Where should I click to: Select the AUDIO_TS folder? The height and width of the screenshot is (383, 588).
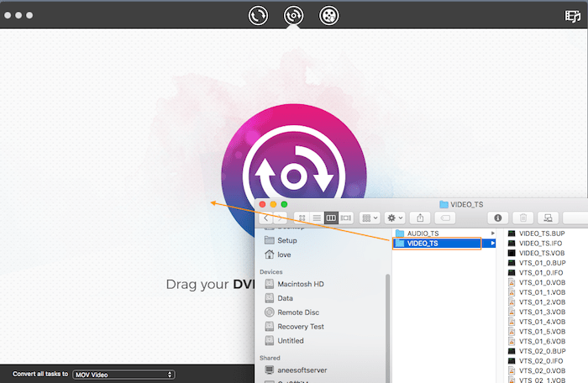click(x=423, y=233)
